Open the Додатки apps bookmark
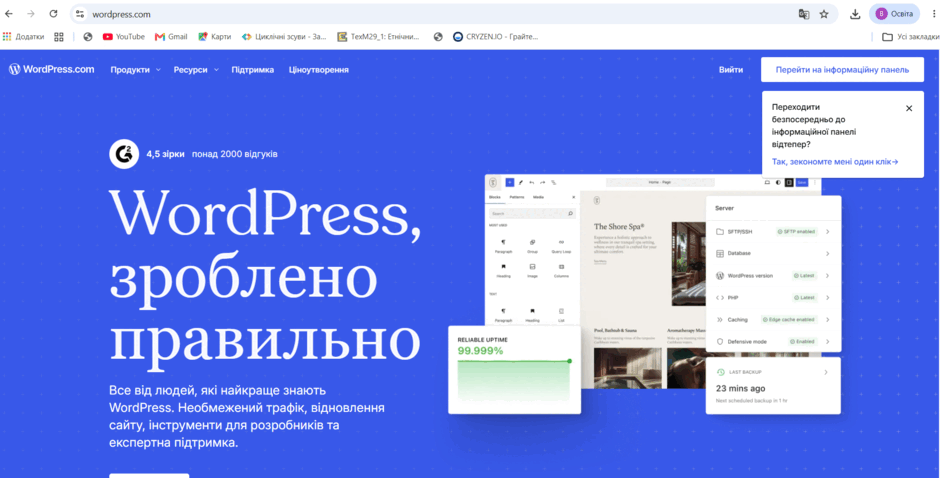 pyautogui.click(x=23, y=37)
